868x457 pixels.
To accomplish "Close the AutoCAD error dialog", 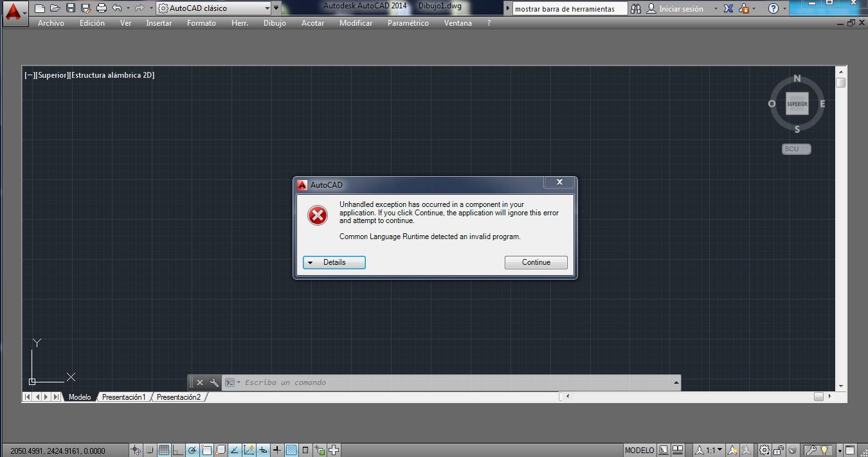I will 559,183.
